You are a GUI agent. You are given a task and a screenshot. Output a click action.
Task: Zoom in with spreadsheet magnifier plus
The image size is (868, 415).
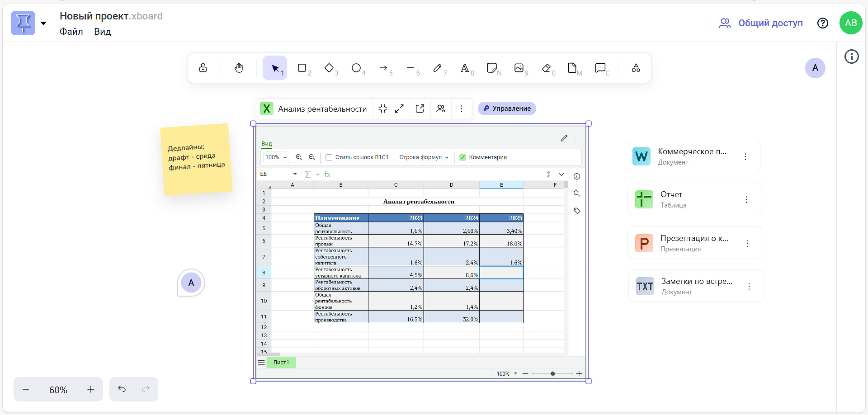pyautogui.click(x=299, y=157)
